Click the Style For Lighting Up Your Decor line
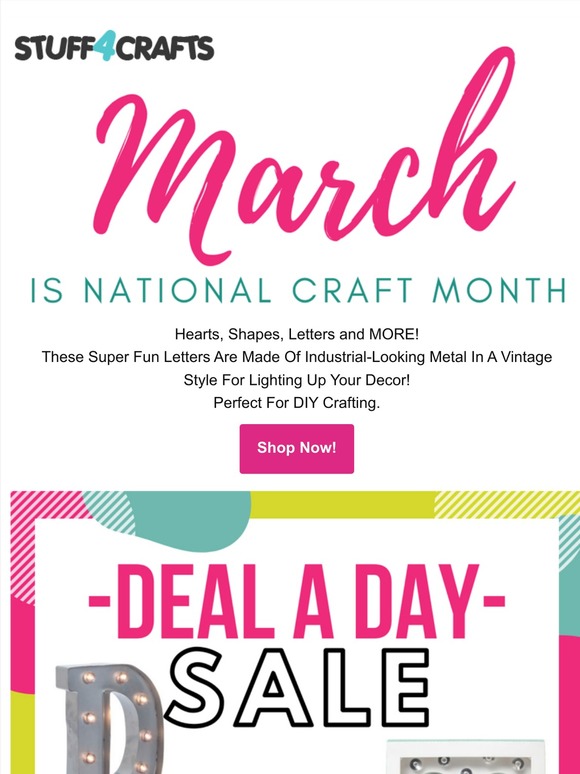 (297, 380)
